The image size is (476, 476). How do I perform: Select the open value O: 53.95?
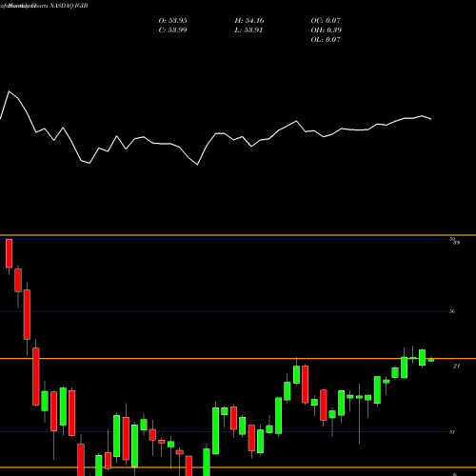(172, 21)
